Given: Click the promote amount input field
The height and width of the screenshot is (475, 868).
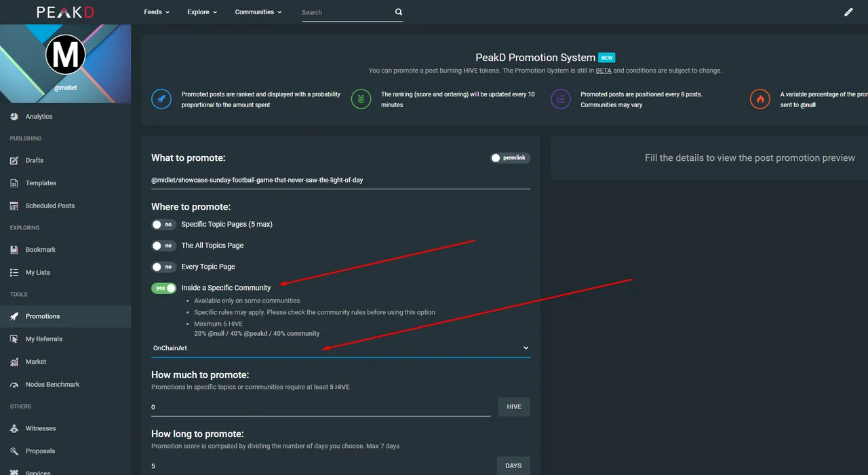Looking at the screenshot, I should point(321,407).
